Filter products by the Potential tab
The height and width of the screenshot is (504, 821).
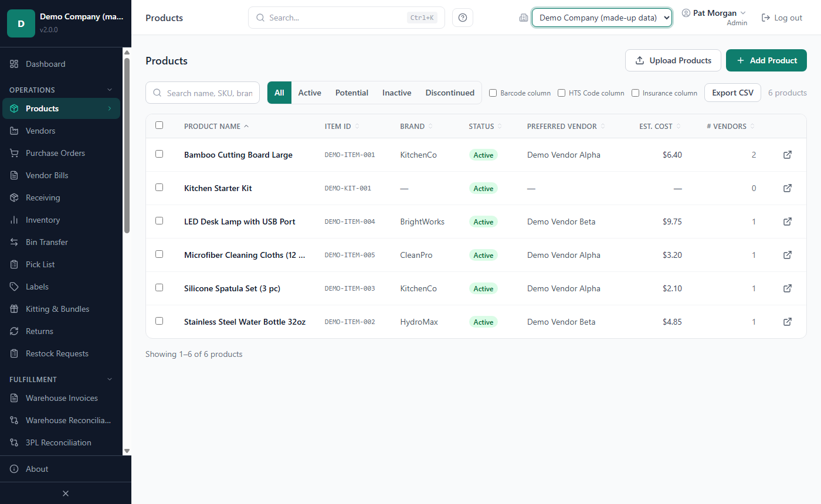click(x=352, y=93)
